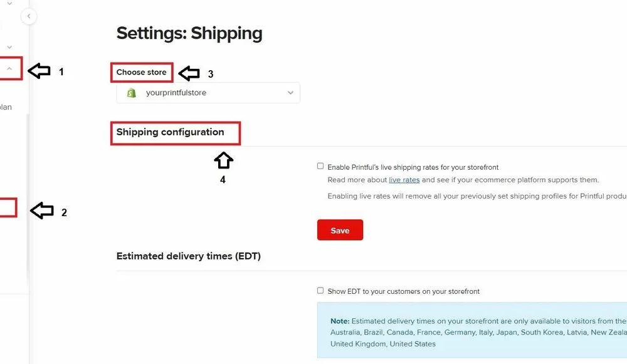627x364 pixels.
Task: Expand the second sidebar down chevron
Action: tap(9, 47)
